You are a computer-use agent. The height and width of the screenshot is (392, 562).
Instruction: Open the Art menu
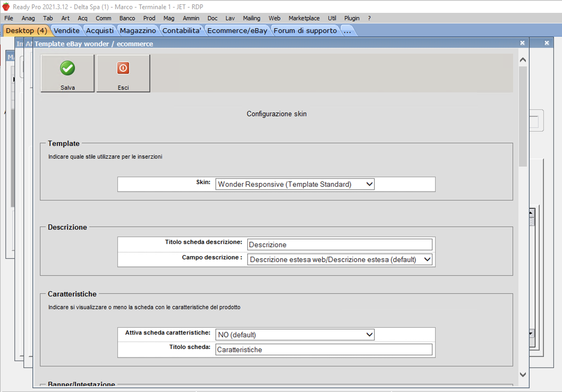tap(65, 18)
